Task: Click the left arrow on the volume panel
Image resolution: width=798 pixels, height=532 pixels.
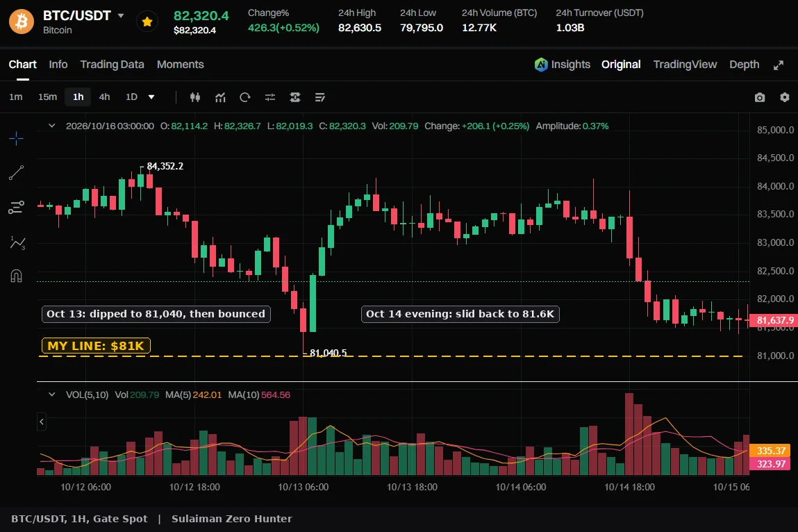Action: coord(42,422)
